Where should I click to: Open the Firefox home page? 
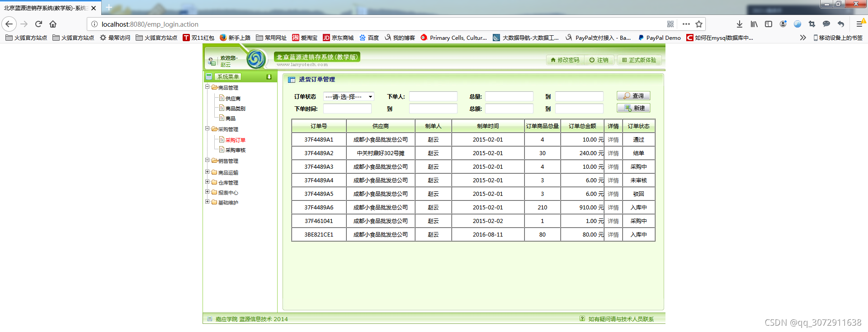(x=53, y=24)
